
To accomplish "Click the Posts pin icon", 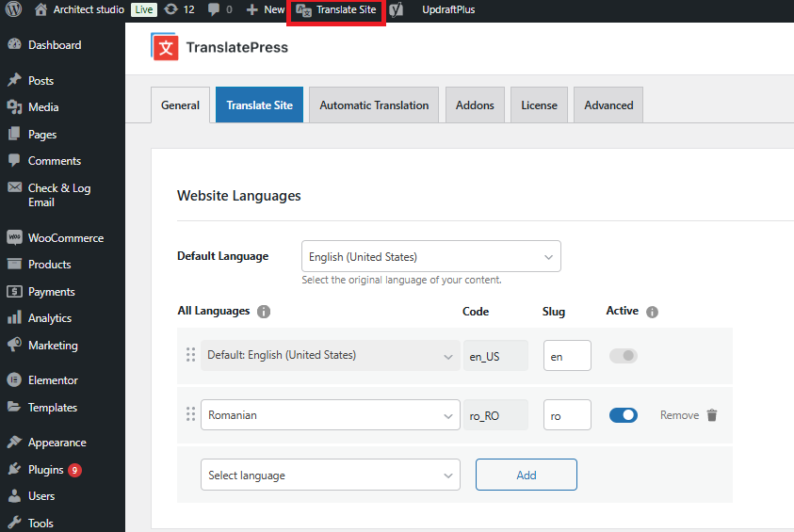I will [x=15, y=80].
